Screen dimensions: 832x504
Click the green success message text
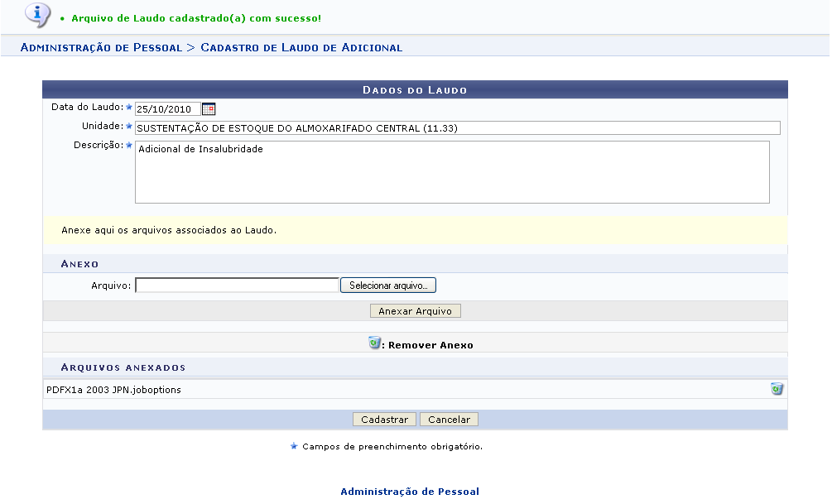click(x=196, y=17)
